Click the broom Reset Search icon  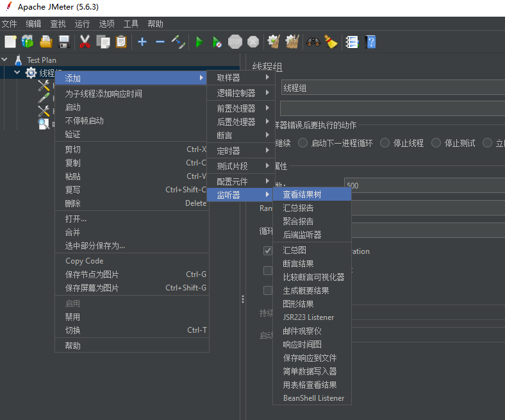331,42
